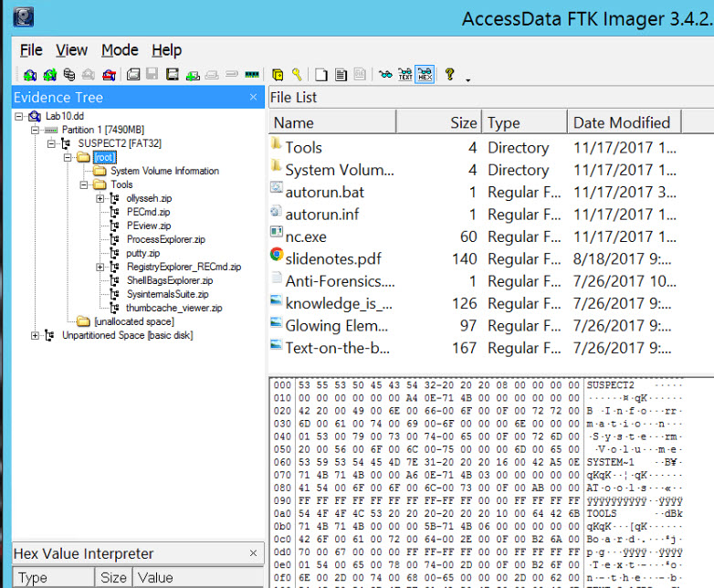This screenshot has height=588, width=714.
Task: Click the Obtain Protected Files toolbar icon
Action: [278, 75]
